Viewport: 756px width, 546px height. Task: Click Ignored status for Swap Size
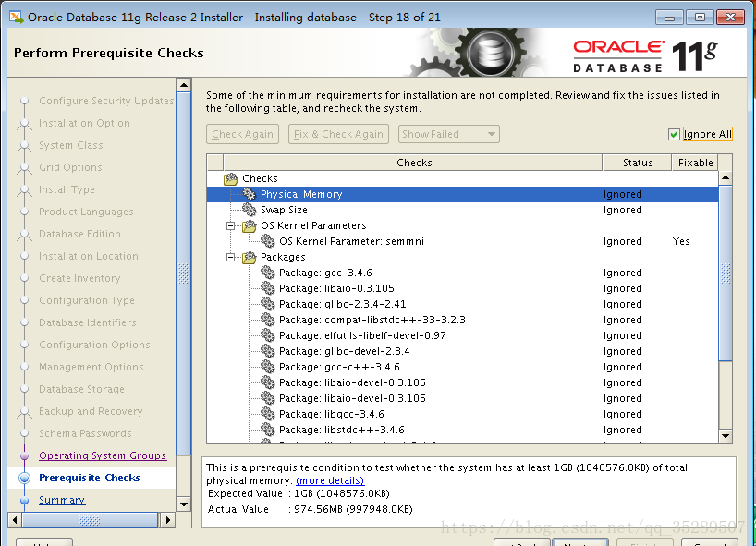click(x=622, y=210)
